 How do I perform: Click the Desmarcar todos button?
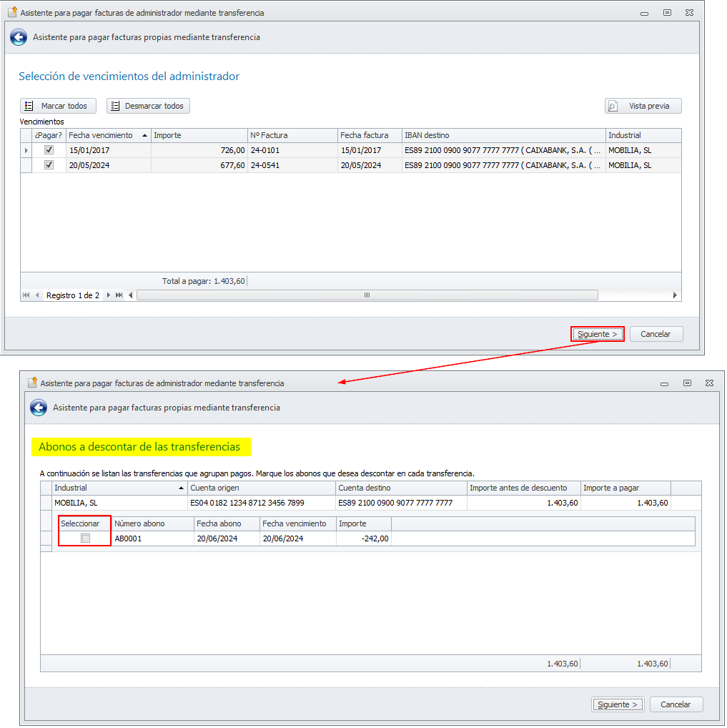click(148, 106)
